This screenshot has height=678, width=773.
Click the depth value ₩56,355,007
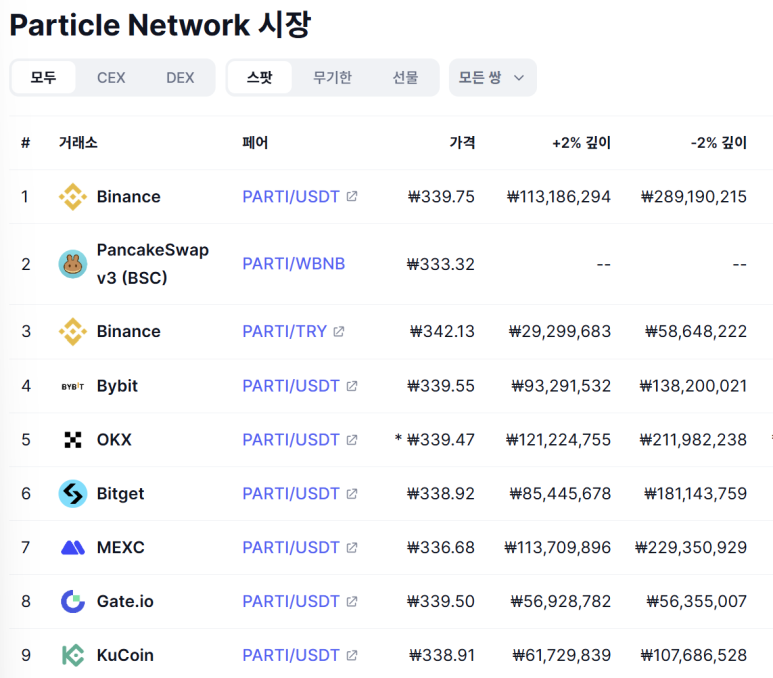pyautogui.click(x=697, y=602)
